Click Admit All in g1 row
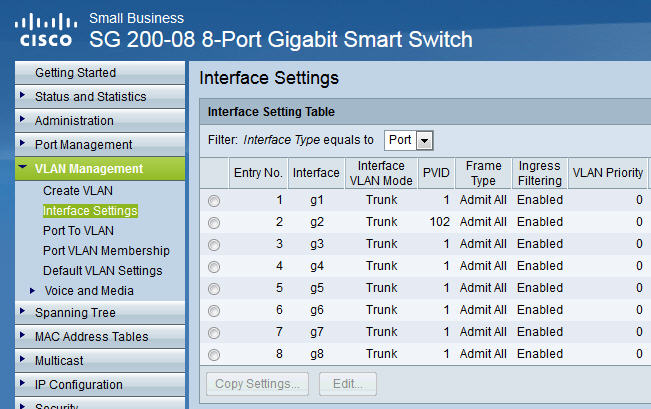 [x=483, y=200]
